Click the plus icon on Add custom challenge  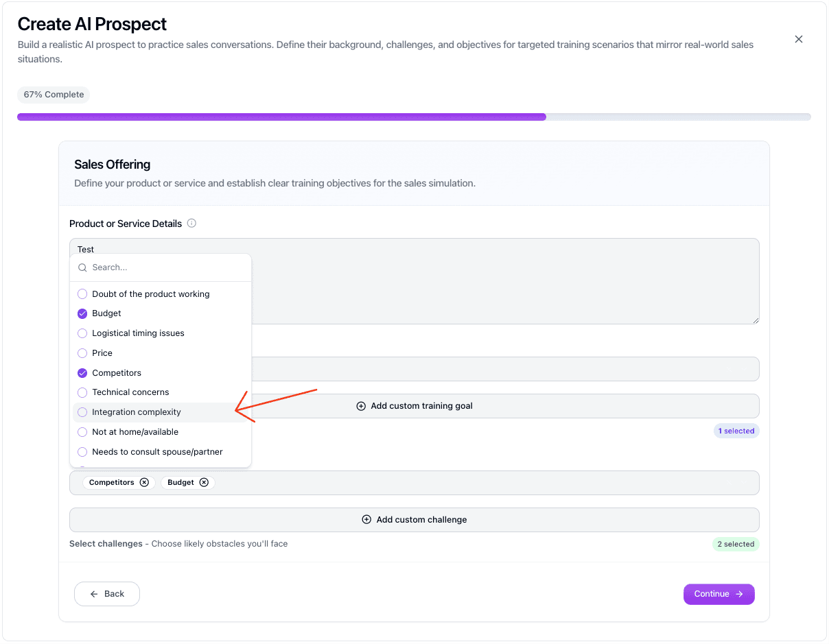pos(366,519)
